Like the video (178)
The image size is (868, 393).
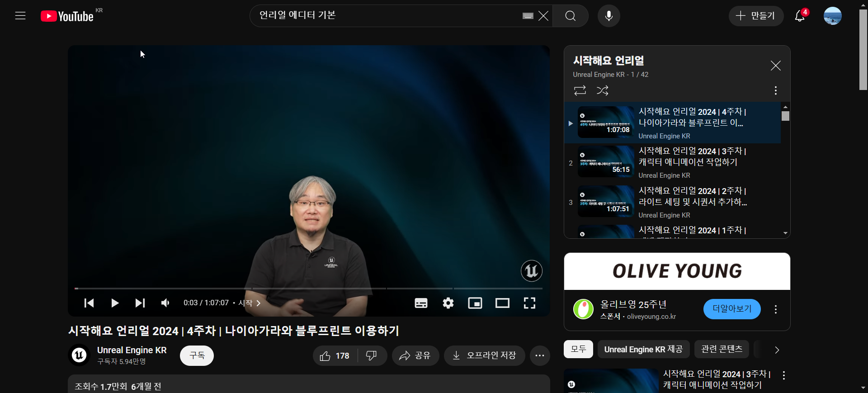[x=335, y=356]
